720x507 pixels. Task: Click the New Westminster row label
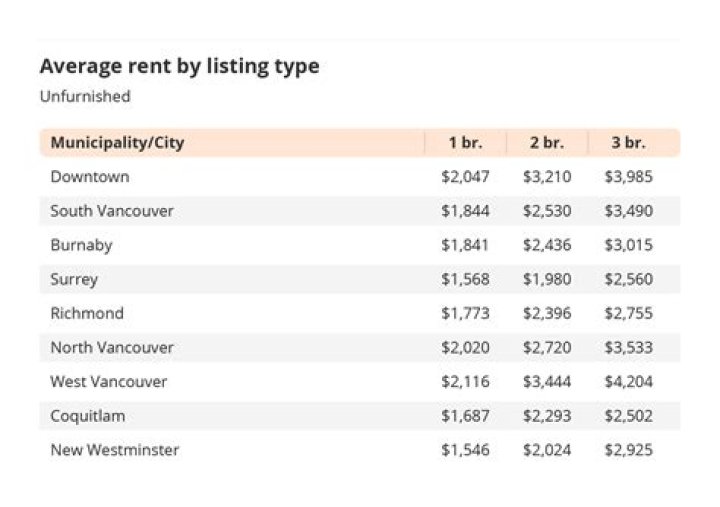click(115, 450)
